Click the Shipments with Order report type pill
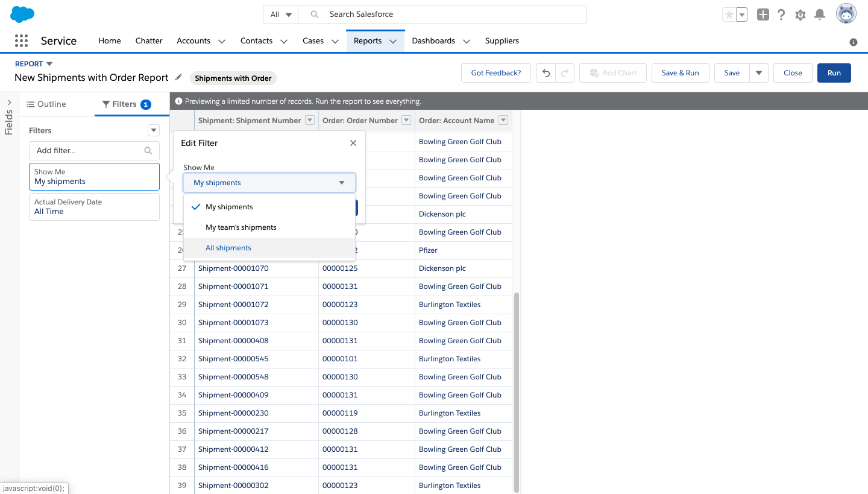 [x=233, y=78]
